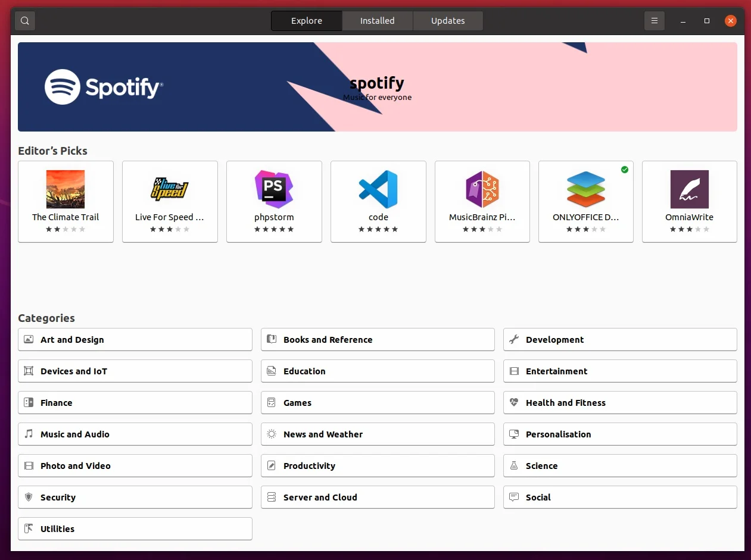Open the Finance category
The height and width of the screenshot is (560, 751).
point(135,402)
